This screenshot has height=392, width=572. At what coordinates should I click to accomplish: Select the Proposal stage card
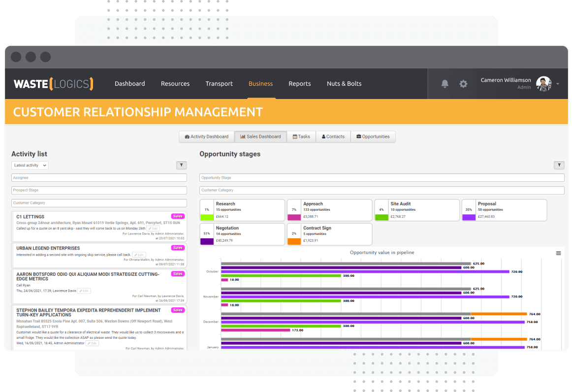tap(504, 210)
